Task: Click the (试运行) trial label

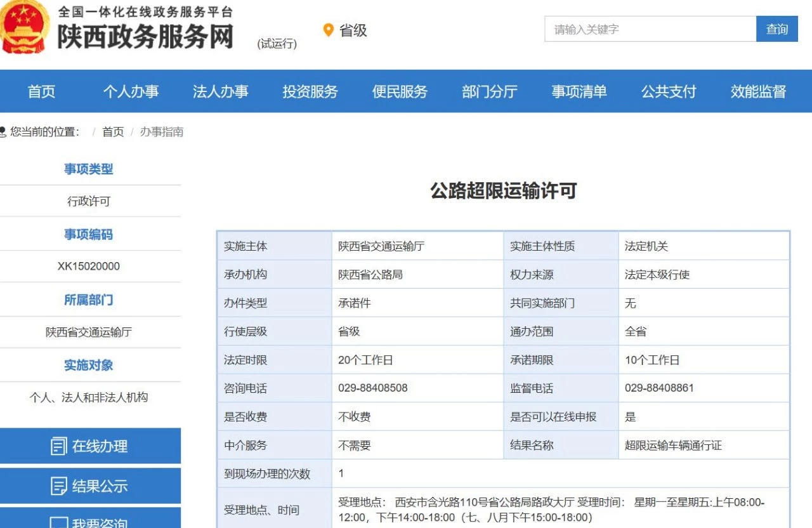Action: [x=277, y=44]
